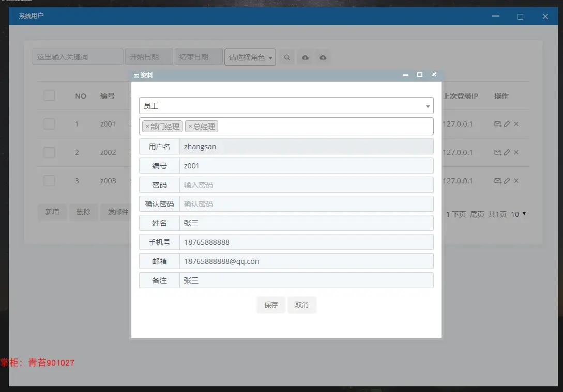The image size is (563, 392).
Task: Open the 员工 type dropdown
Action: (x=286, y=106)
